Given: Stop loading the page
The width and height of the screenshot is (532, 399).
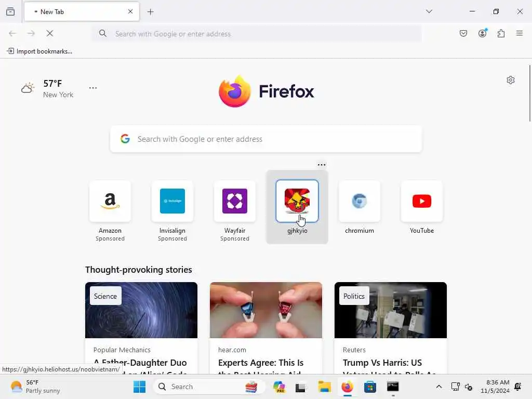Looking at the screenshot, I should (x=49, y=33).
